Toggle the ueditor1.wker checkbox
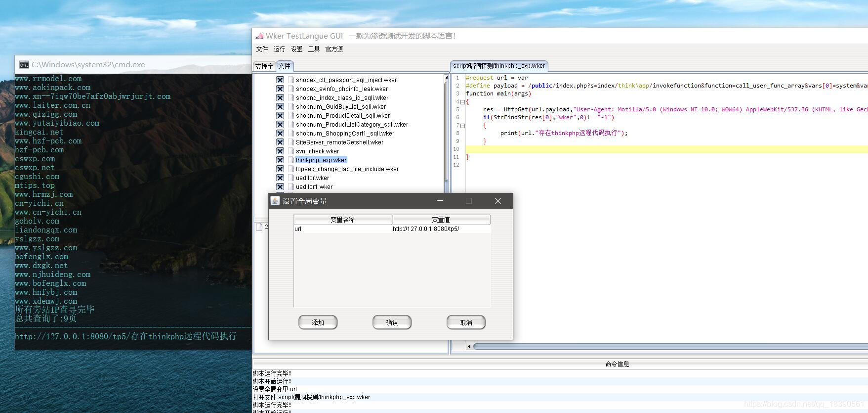 click(x=280, y=186)
